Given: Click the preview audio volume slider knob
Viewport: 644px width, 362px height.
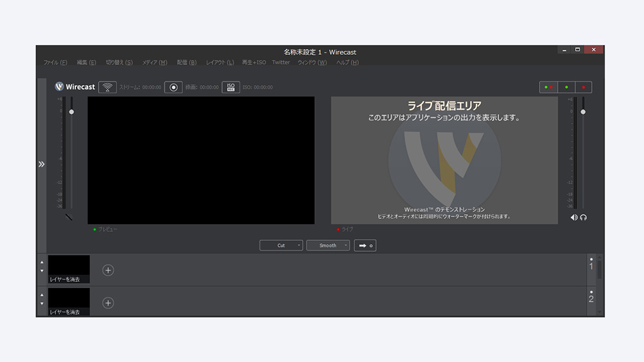Looking at the screenshot, I should tap(71, 112).
